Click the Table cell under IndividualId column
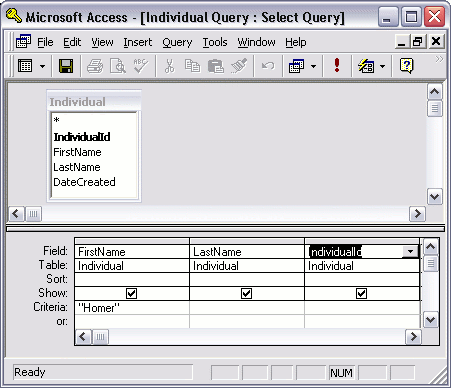The width and height of the screenshot is (451, 388). pos(362,266)
